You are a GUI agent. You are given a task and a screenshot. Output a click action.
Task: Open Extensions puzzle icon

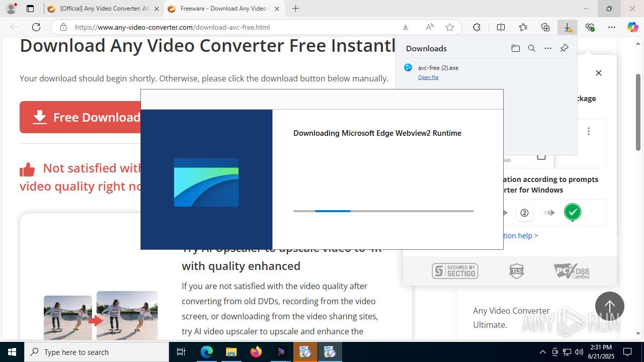tap(476, 27)
